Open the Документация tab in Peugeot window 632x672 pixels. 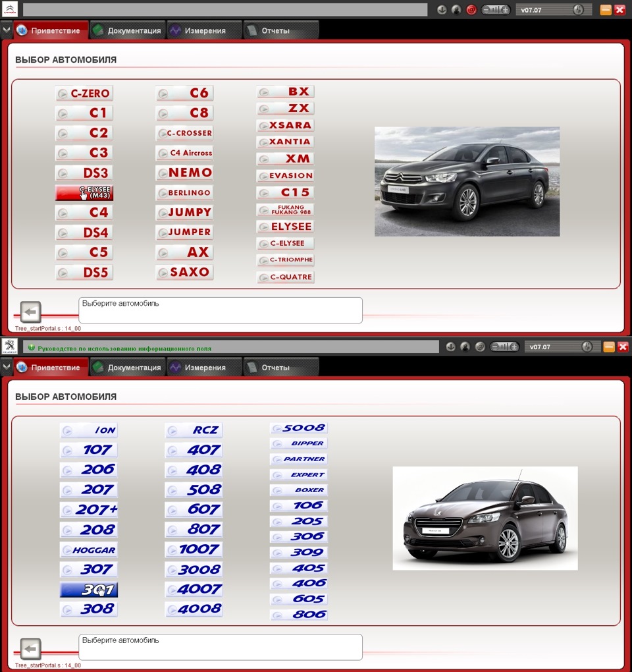coord(128,367)
